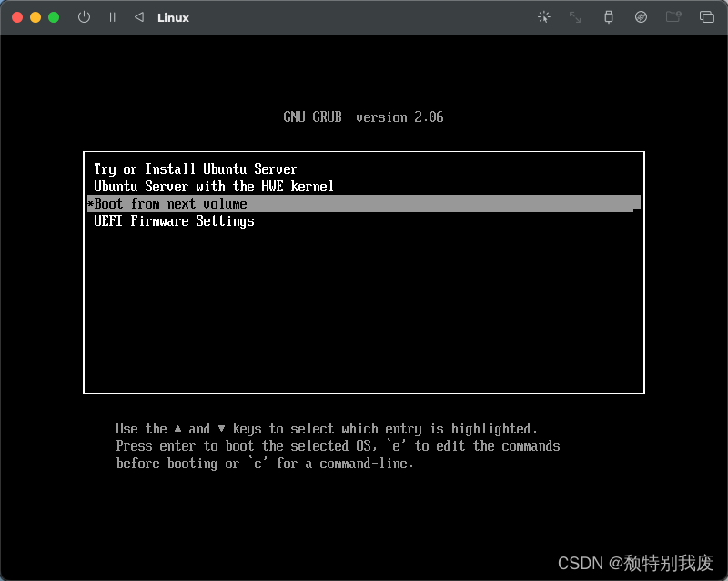Select highlighted 'Boot from next volume' entry
728x581 pixels.
364,204
